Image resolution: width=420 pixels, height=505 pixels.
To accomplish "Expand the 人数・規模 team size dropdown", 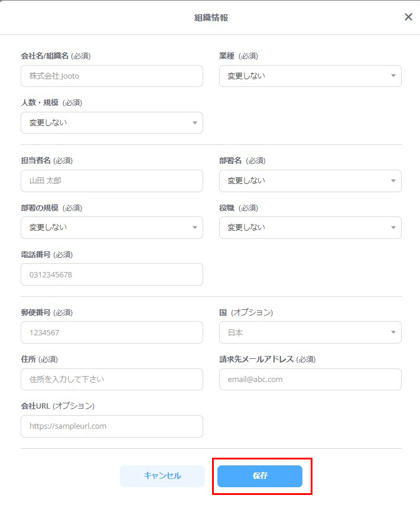I will pos(112,122).
